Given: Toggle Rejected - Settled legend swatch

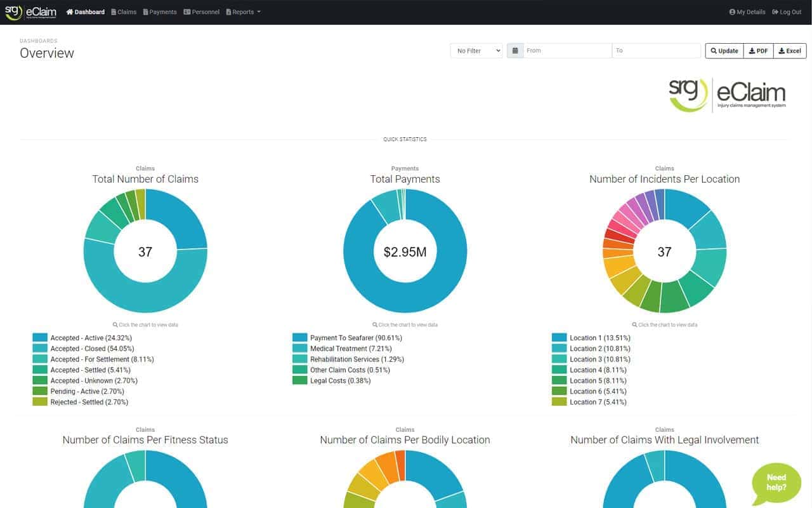Looking at the screenshot, I should [40, 402].
